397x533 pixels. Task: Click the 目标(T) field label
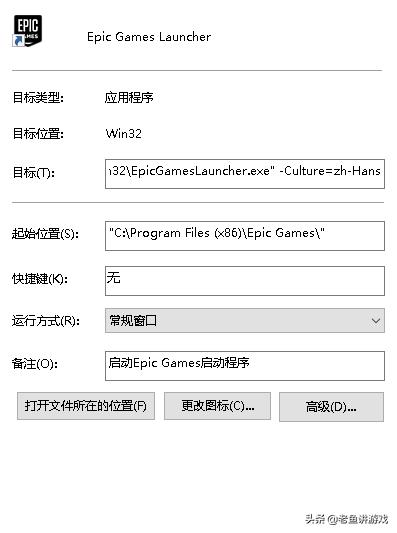click(33, 173)
